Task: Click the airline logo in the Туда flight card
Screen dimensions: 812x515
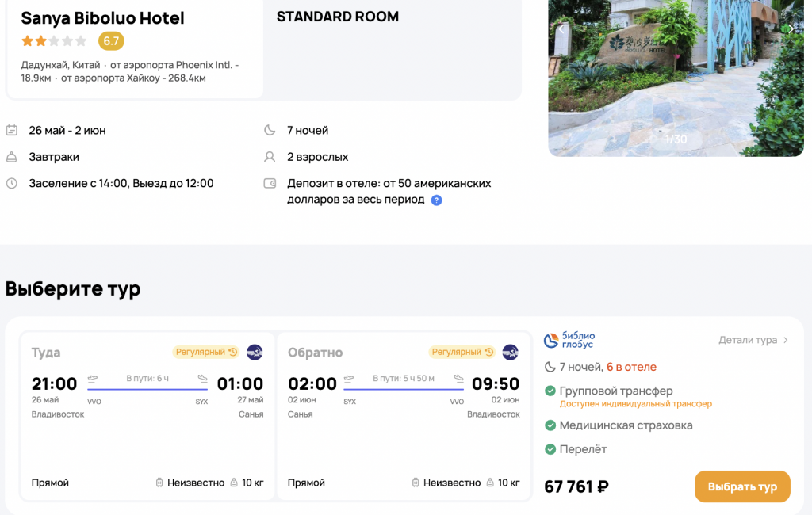Action: [255, 353]
